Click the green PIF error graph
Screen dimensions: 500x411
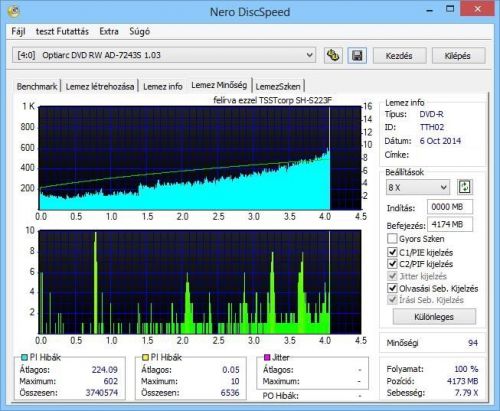[x=200, y=282]
